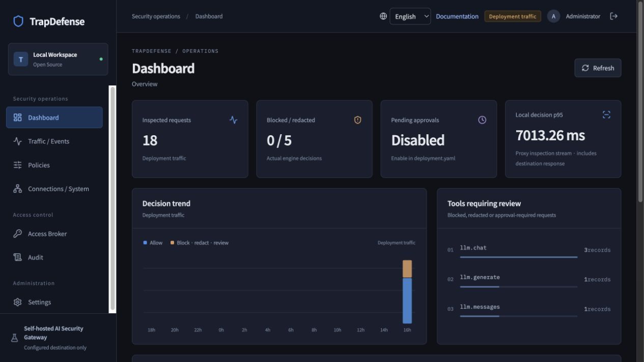
Task: Click the globe language icon
Action: click(383, 16)
